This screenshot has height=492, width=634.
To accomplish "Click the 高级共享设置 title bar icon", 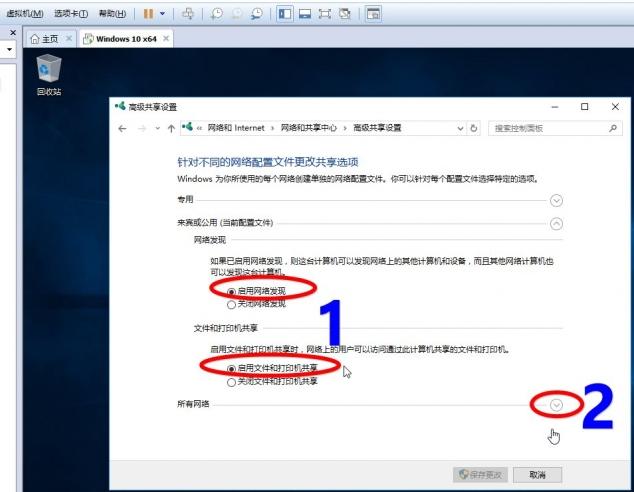I will coord(120,106).
